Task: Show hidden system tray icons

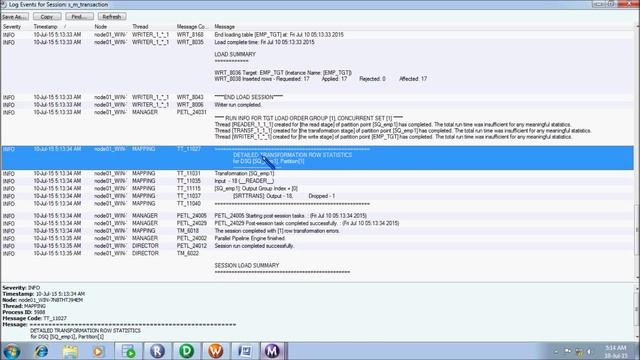Action: pos(556,351)
